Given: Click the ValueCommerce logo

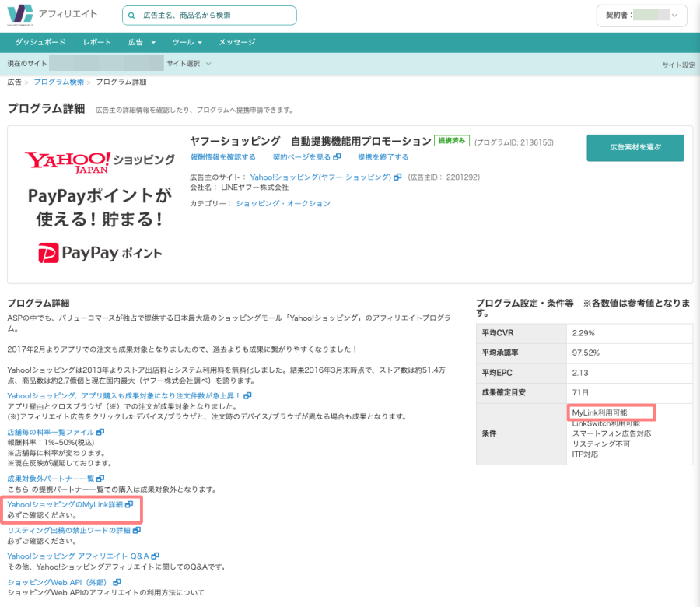Looking at the screenshot, I should click(20, 15).
